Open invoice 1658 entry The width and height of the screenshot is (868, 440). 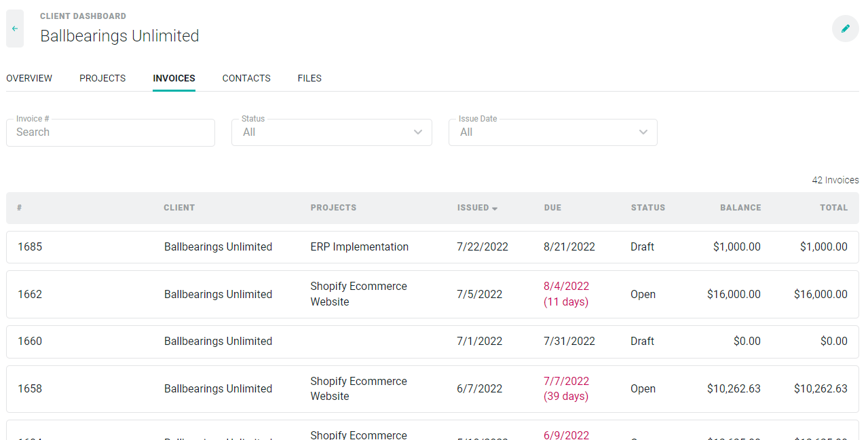click(x=30, y=389)
